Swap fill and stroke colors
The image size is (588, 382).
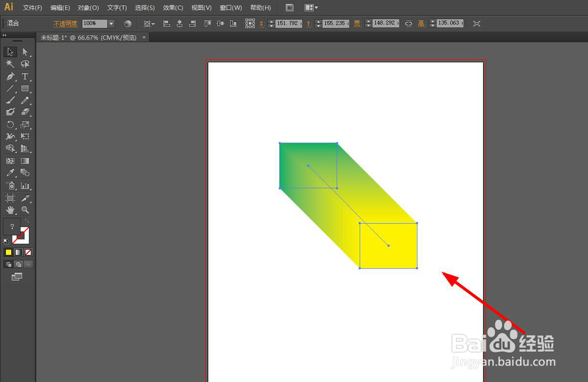tap(26, 221)
